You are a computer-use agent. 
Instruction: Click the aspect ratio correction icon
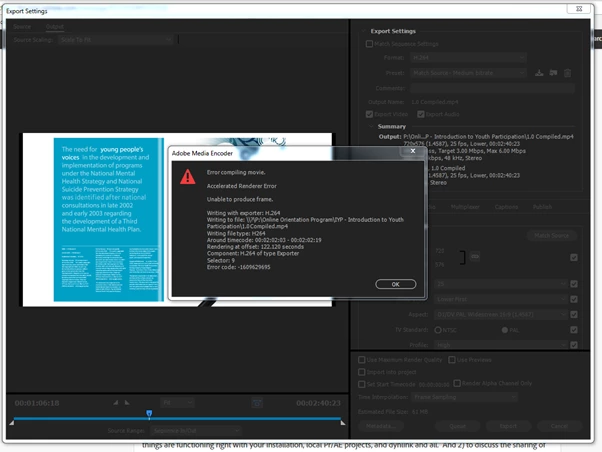pyautogui.click(x=257, y=403)
